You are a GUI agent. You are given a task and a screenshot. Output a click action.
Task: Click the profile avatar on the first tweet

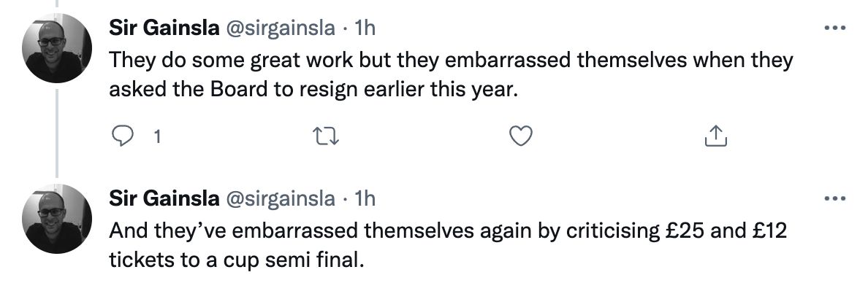tap(57, 48)
